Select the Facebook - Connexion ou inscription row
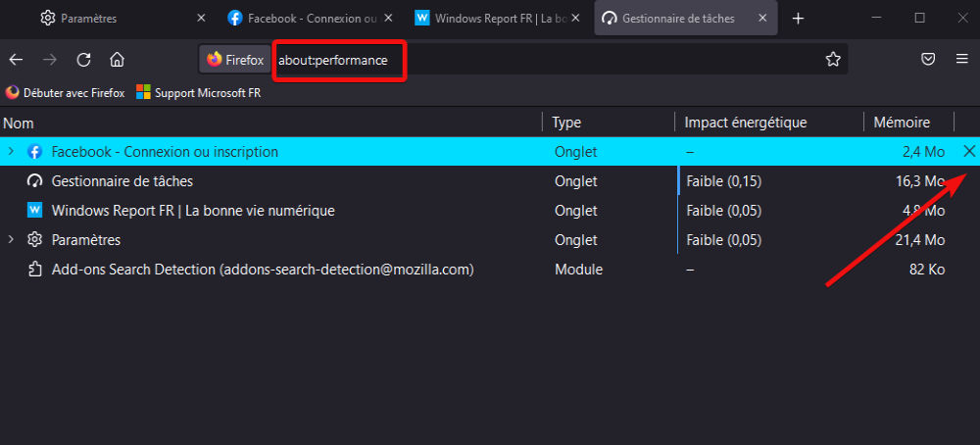980x445 pixels. click(490, 151)
